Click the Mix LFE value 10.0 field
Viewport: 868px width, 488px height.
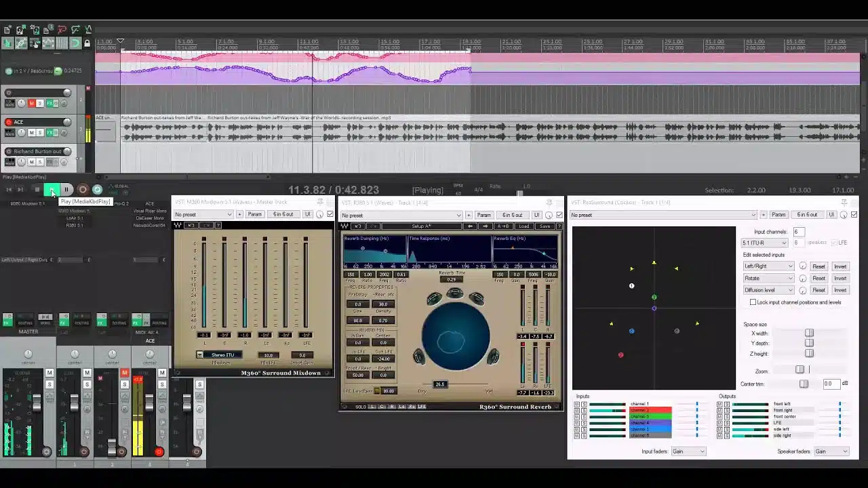pos(269,355)
